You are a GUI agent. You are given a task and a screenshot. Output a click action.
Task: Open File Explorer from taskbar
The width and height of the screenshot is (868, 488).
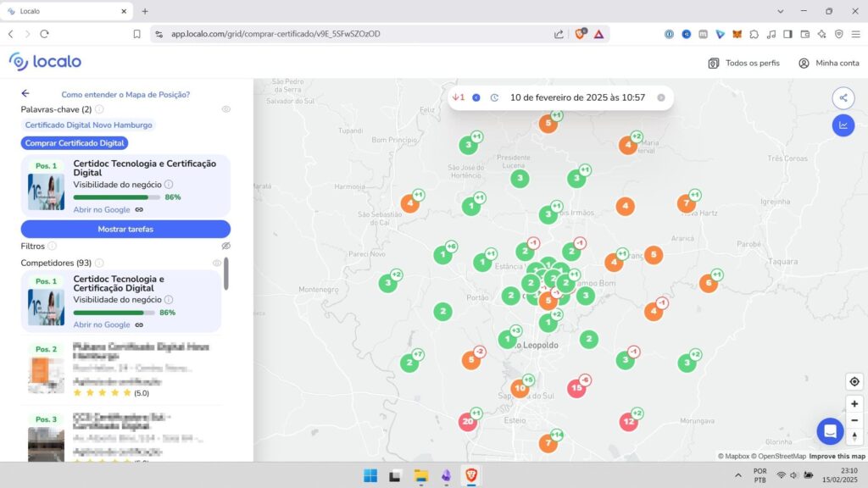[421, 475]
